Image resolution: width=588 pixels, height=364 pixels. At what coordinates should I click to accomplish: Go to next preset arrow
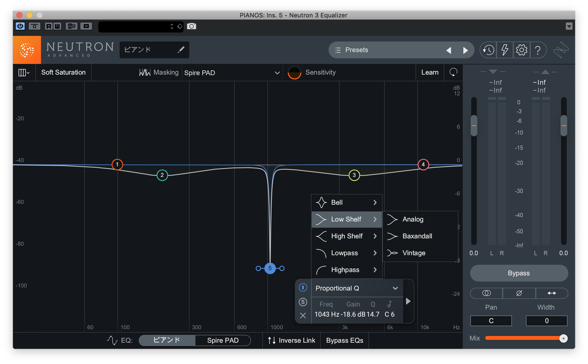pos(465,50)
